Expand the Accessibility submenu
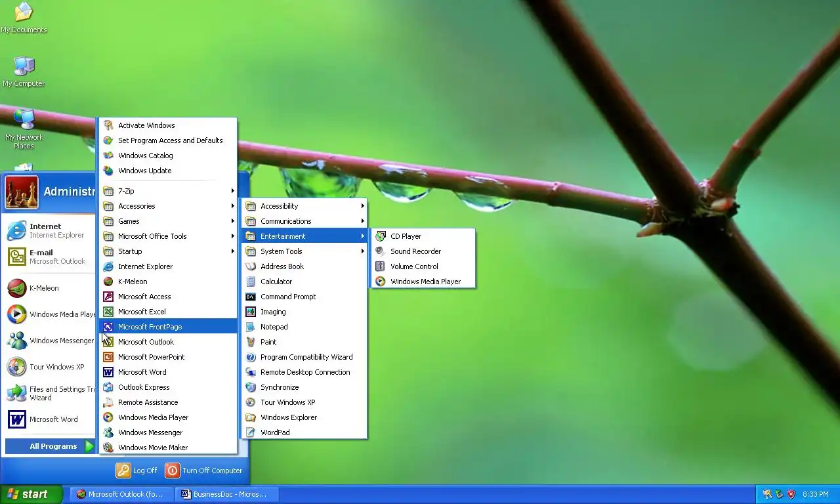This screenshot has height=504, width=840. point(304,206)
